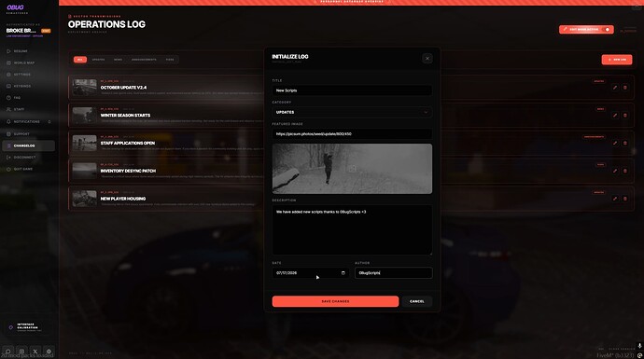Select the All filter tab
The width and height of the screenshot is (644, 359).
[x=80, y=60]
